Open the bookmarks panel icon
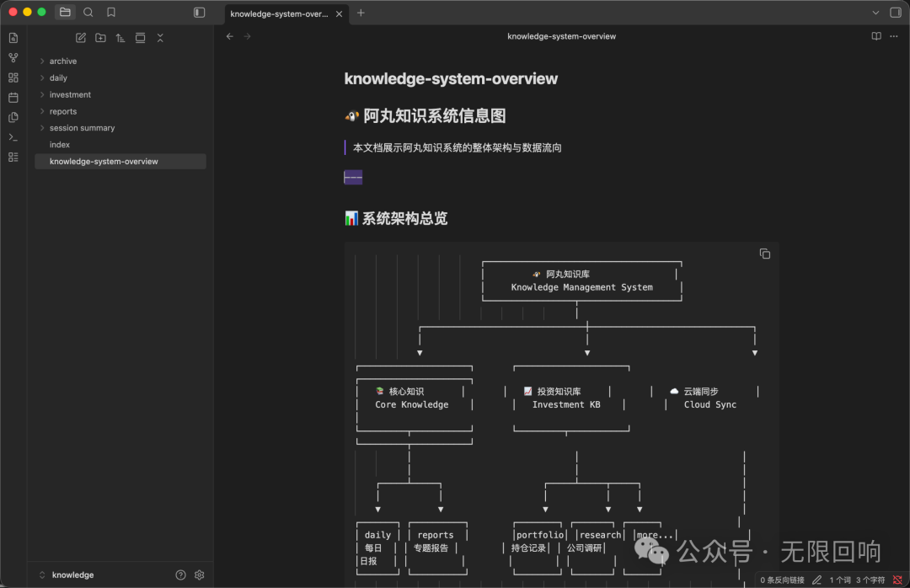This screenshot has width=910, height=588. [111, 13]
